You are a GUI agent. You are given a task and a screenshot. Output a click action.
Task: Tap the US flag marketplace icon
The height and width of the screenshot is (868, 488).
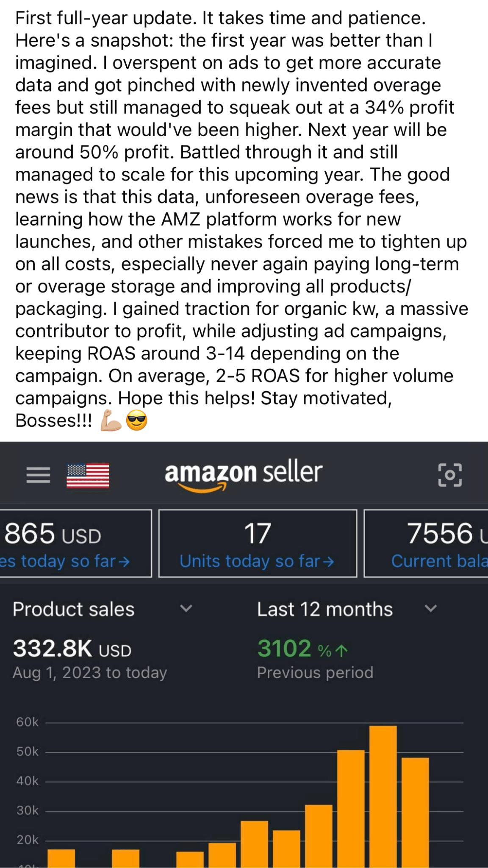88,476
